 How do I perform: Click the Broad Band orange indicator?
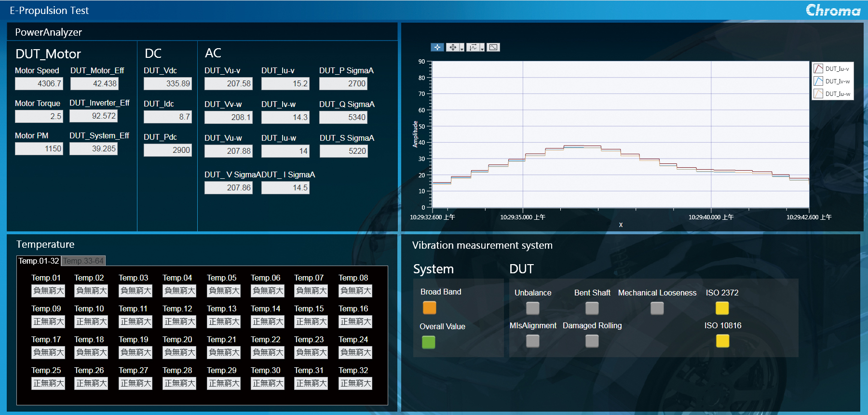click(x=429, y=308)
